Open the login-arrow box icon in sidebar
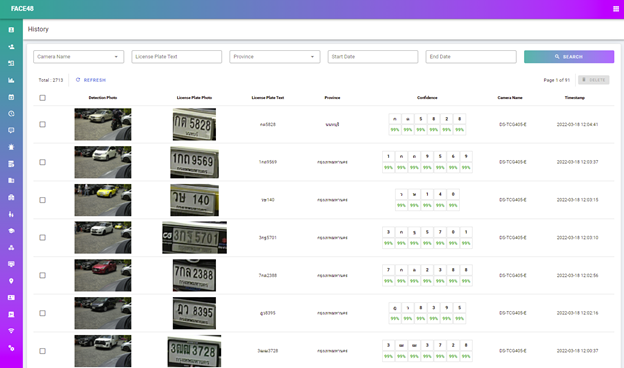Screen dimensions: 624x368 [x=11, y=63]
